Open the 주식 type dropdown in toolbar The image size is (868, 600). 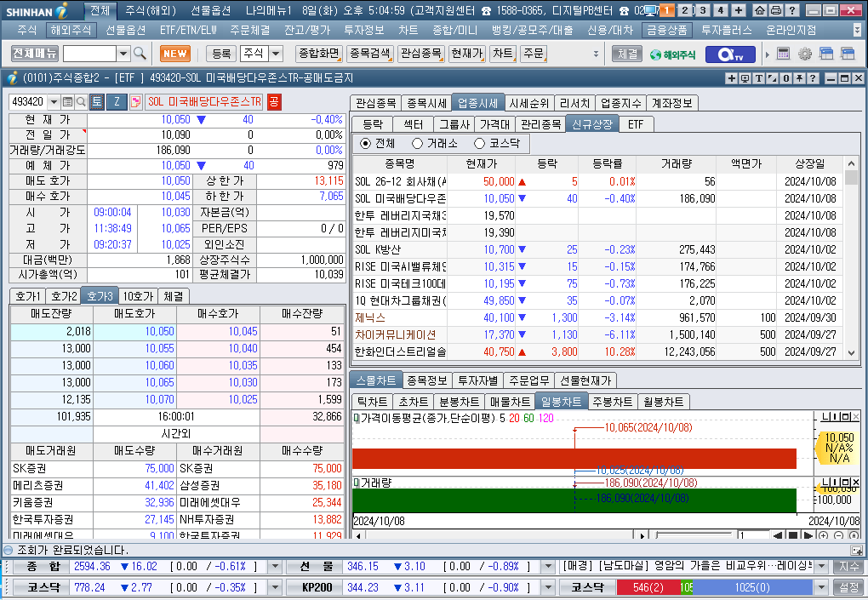click(x=276, y=54)
